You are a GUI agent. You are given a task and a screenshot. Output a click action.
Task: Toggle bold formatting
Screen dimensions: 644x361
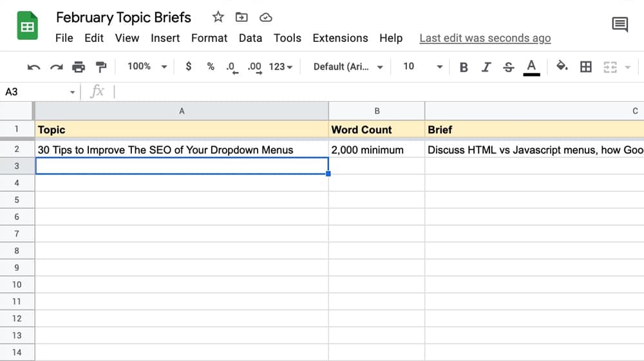point(464,66)
